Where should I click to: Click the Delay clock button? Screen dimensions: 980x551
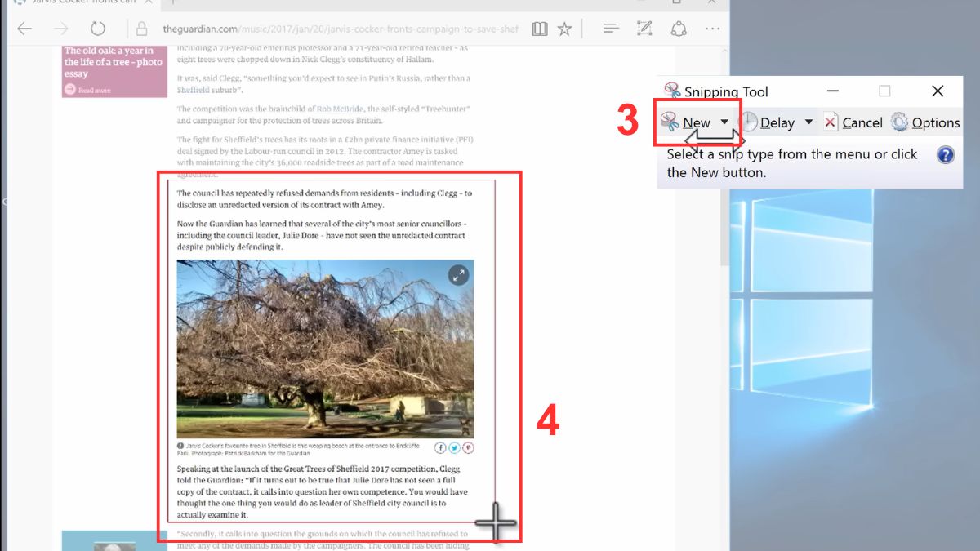[x=768, y=122]
